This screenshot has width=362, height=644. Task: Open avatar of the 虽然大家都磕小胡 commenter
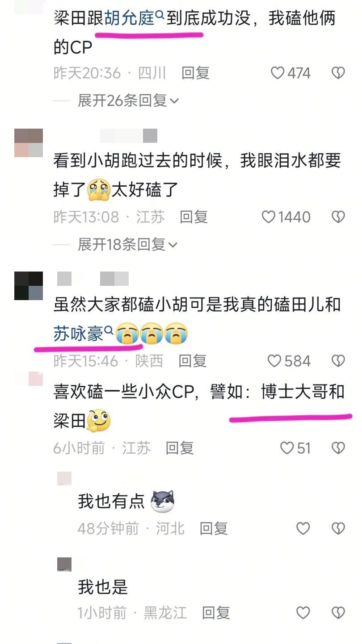[x=29, y=286]
